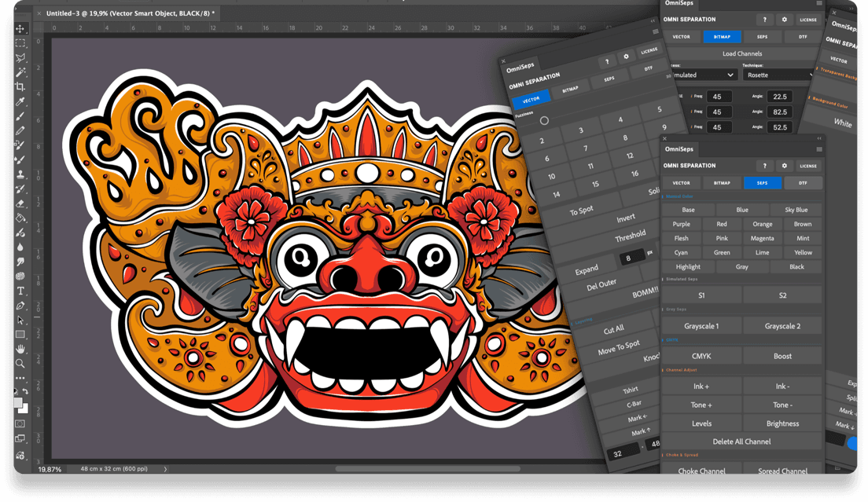This screenshot has width=868, height=502.
Task: Select the Smudge tool
Action: point(20,262)
